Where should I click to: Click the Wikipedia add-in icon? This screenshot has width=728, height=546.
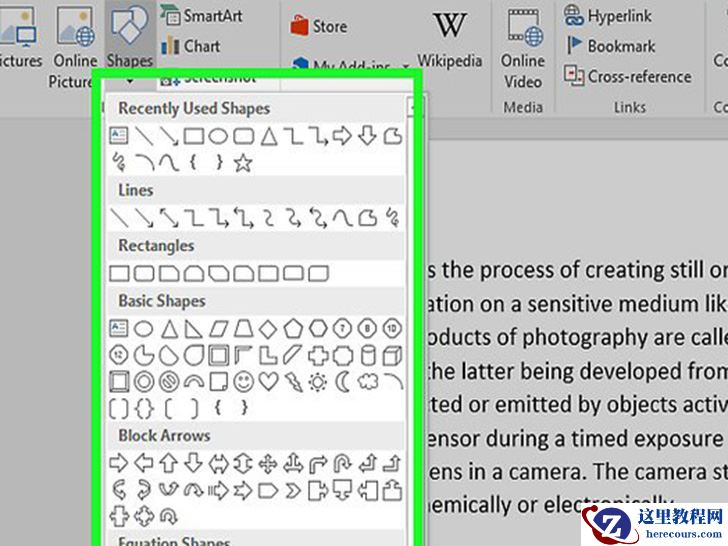pyautogui.click(x=449, y=39)
